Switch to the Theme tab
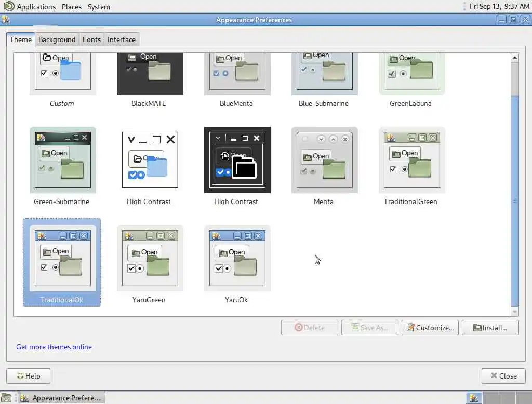The height and width of the screenshot is (404, 532). click(21, 39)
